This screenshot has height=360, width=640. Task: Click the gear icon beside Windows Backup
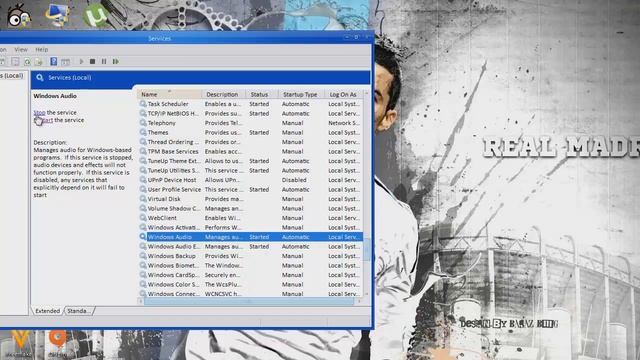[143, 256]
